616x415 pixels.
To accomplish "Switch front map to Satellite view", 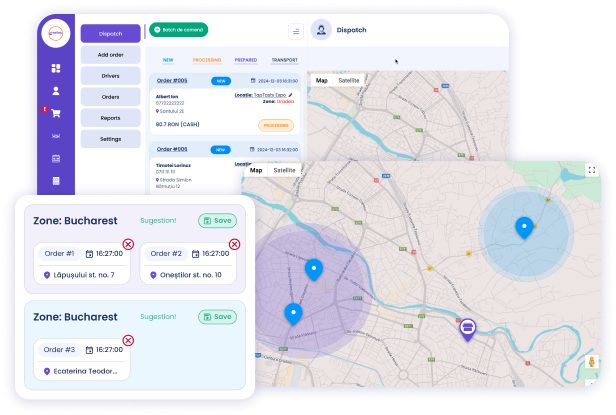I will (x=285, y=171).
